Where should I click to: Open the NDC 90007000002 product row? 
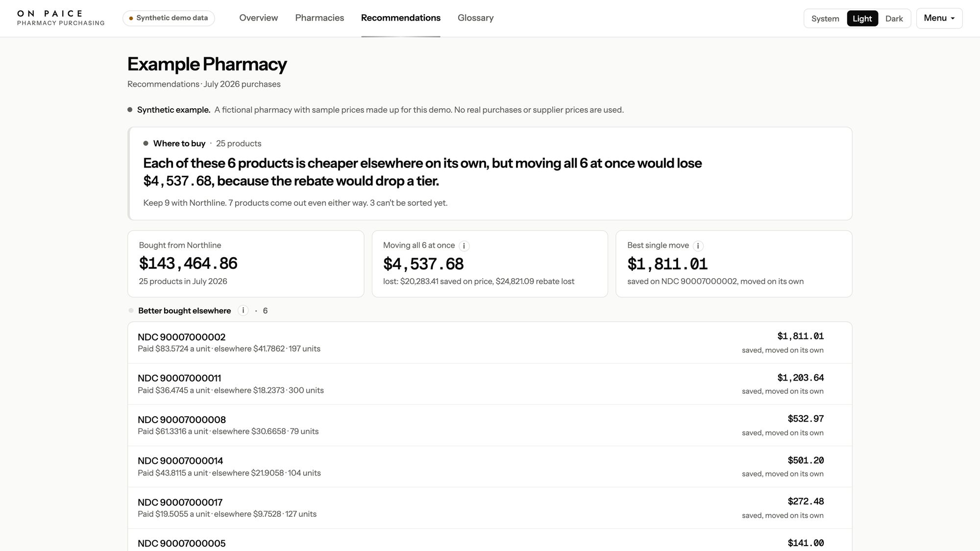490,343
